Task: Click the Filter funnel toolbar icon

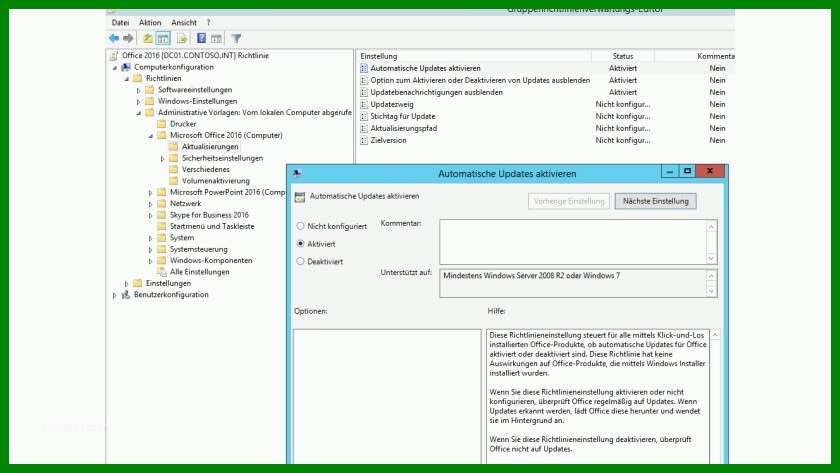Action: click(x=236, y=39)
